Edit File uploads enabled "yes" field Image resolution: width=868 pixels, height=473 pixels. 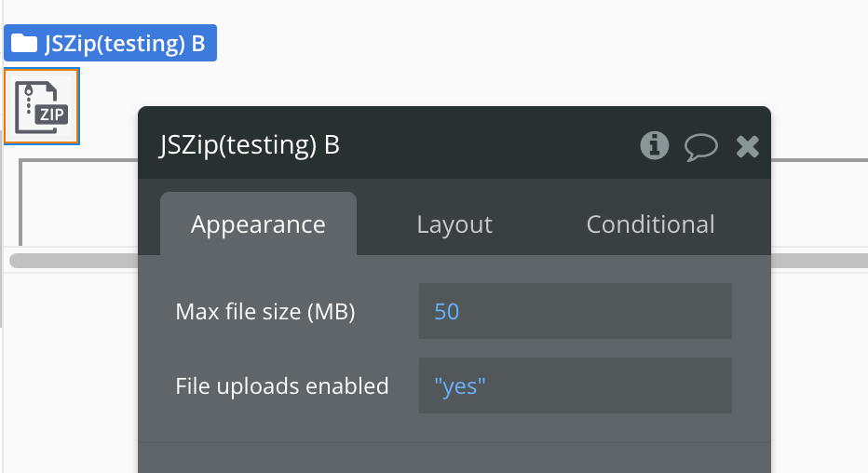[576, 385]
